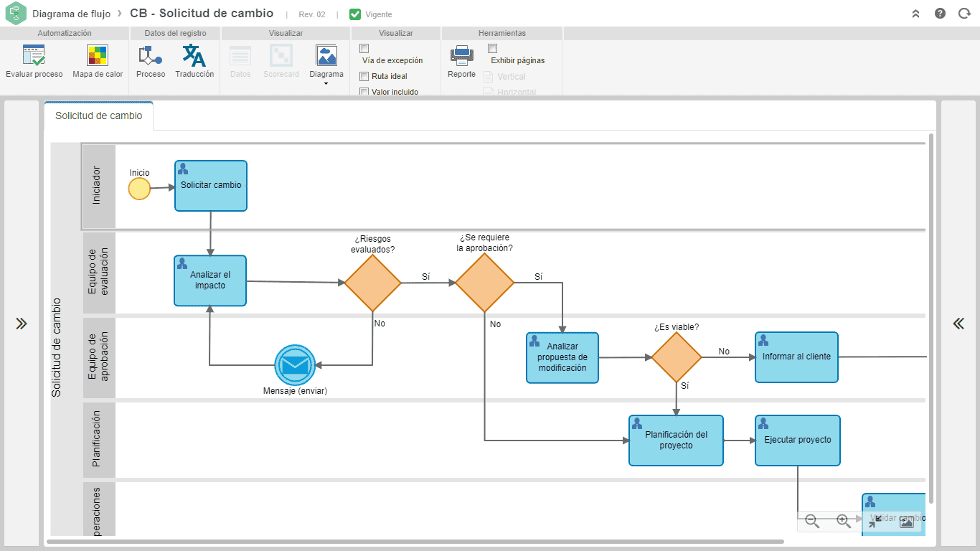980x551 pixels.
Task: Expand the left side panel chevrons
Action: point(22,324)
